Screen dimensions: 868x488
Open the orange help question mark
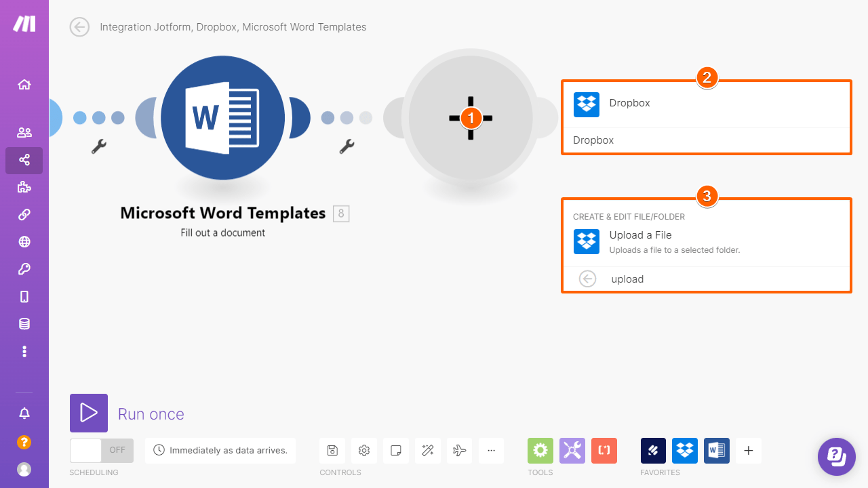(24, 442)
